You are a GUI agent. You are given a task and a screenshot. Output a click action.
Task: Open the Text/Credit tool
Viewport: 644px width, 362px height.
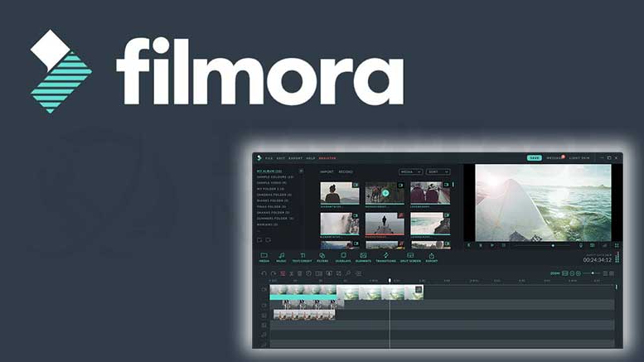click(x=303, y=257)
